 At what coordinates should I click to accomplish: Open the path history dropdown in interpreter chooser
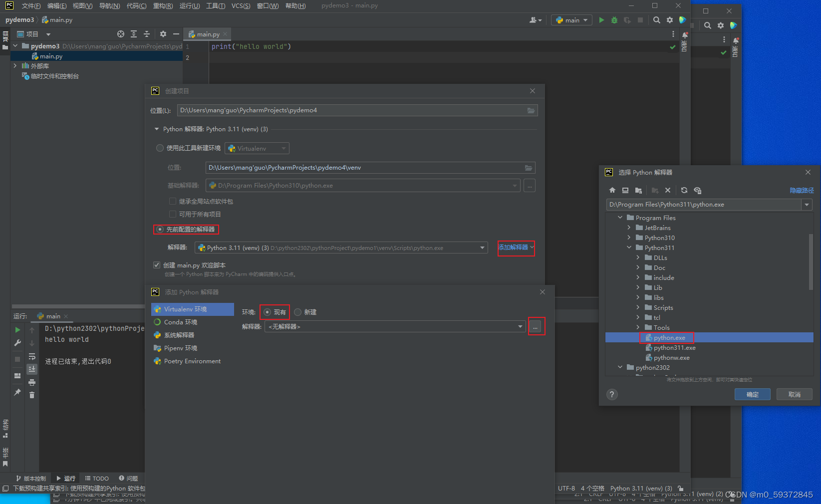[x=807, y=205]
